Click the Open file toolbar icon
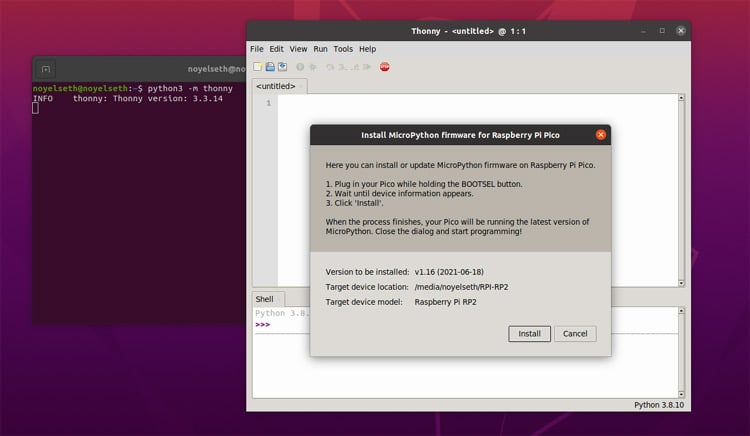This screenshot has width=750, height=436. coord(269,67)
